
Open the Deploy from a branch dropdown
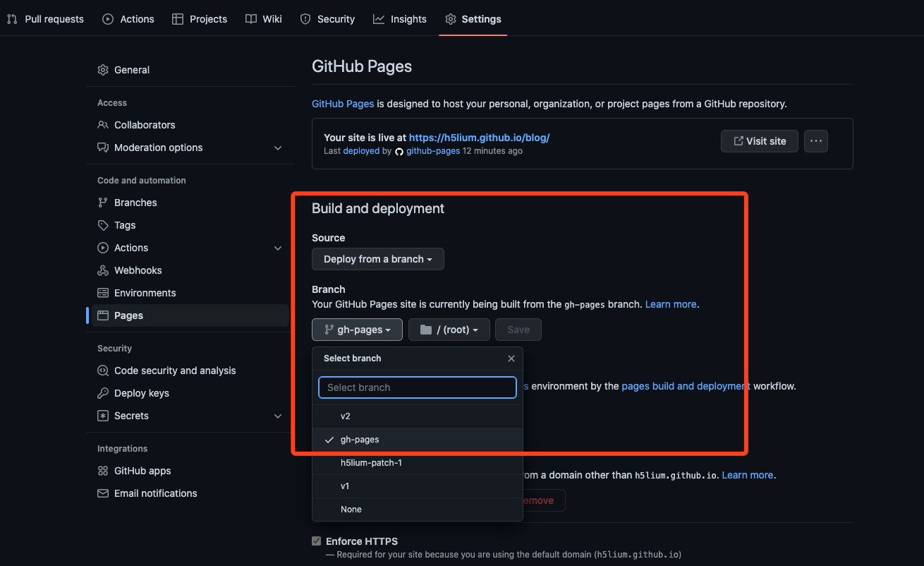pos(377,259)
